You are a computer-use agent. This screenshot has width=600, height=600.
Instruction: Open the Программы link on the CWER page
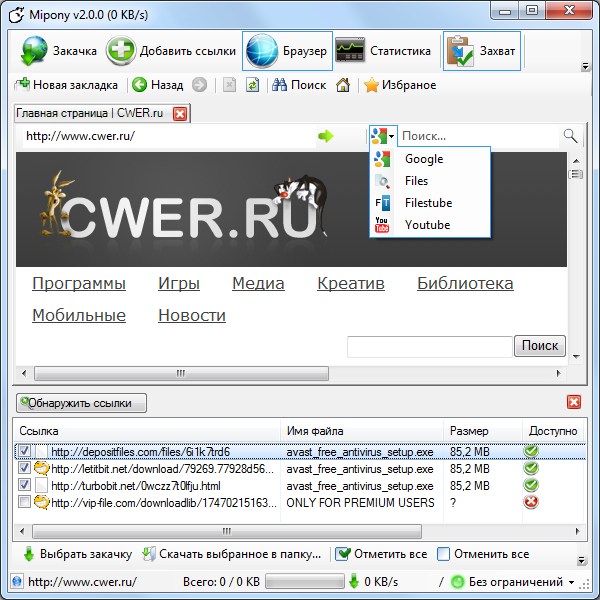point(79,284)
